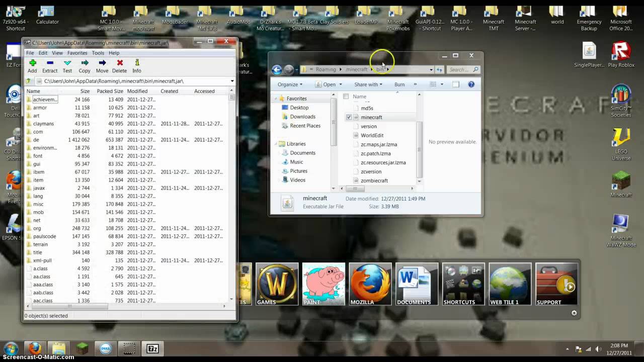Open the Help menu in 7-Zip
644x362 pixels.
coord(114,53)
